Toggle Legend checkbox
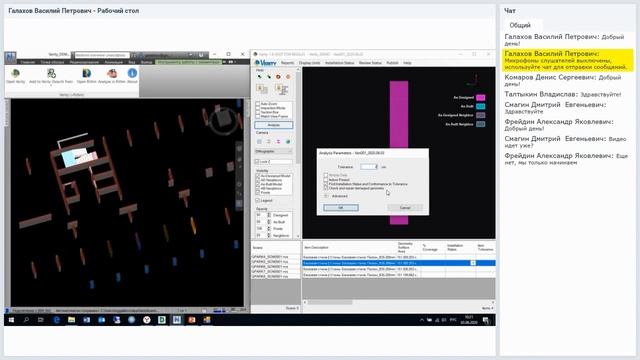 pos(258,200)
